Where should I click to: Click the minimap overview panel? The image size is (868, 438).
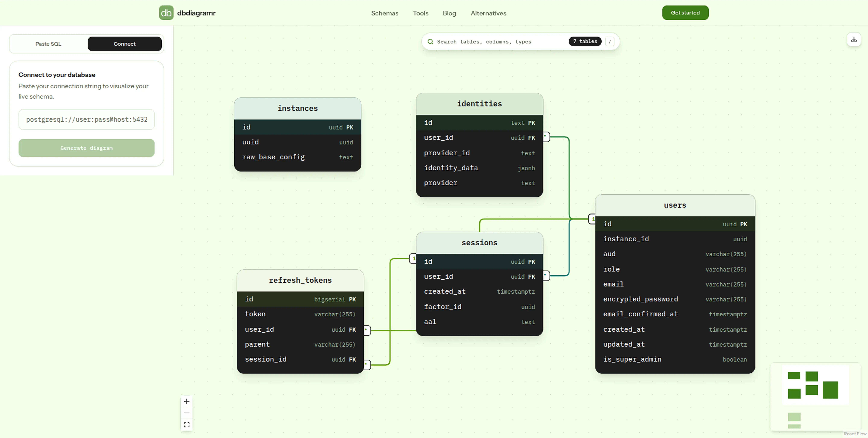pyautogui.click(x=815, y=397)
